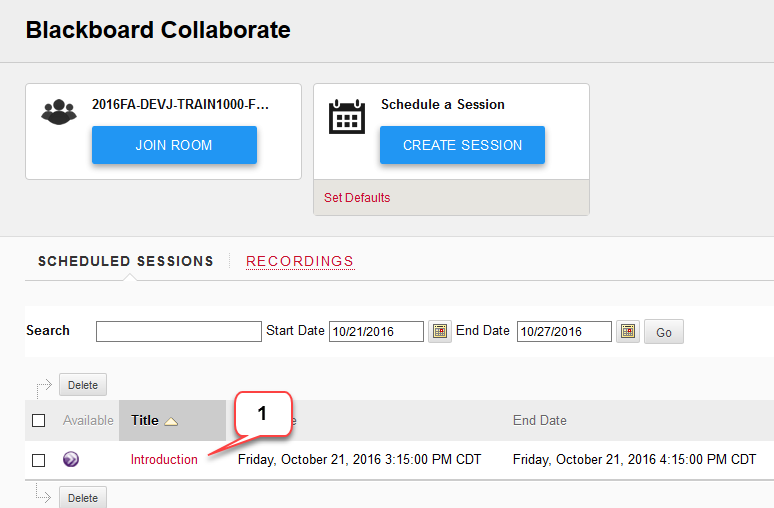Open the Start Date calendar picker
The width and height of the screenshot is (774, 508).
(439, 331)
